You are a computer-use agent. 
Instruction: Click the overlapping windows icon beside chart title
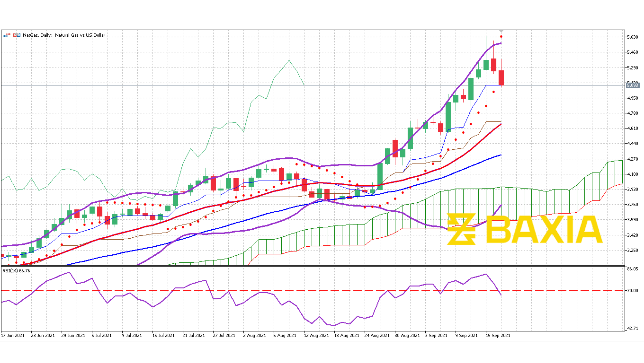click(x=17, y=35)
